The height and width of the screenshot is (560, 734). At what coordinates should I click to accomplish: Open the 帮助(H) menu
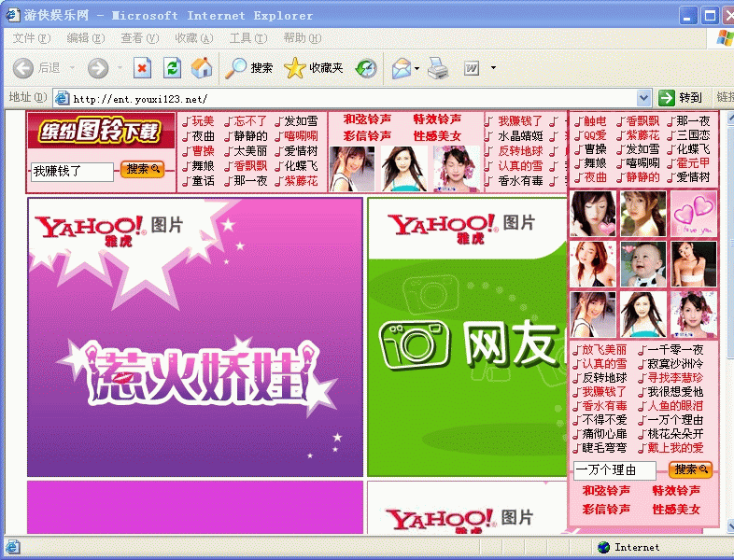tap(303, 38)
